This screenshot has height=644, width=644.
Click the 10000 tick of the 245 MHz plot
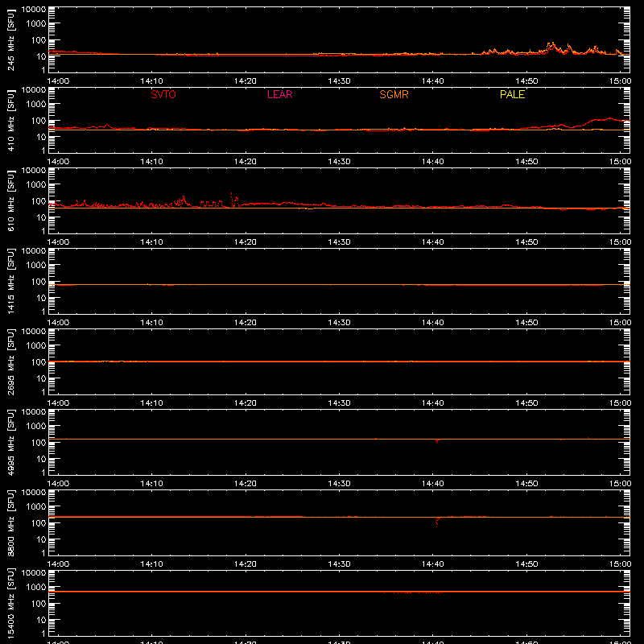pyautogui.click(x=34, y=10)
